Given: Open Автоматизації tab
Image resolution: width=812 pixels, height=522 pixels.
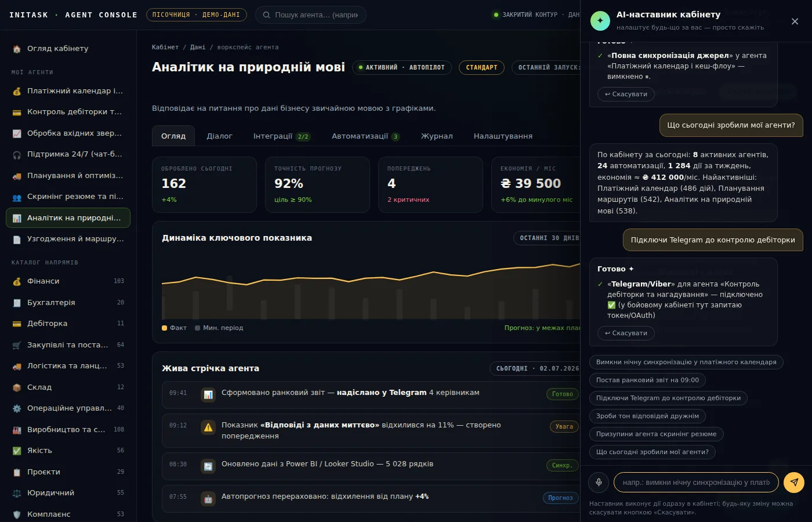Looking at the screenshot, I should coord(365,136).
